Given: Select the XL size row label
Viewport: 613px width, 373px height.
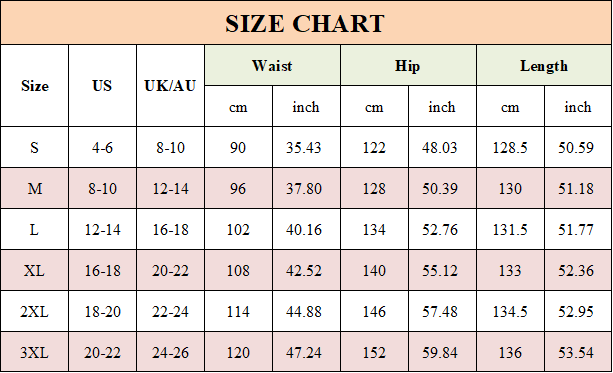Looking at the screenshot, I should pyautogui.click(x=35, y=271).
